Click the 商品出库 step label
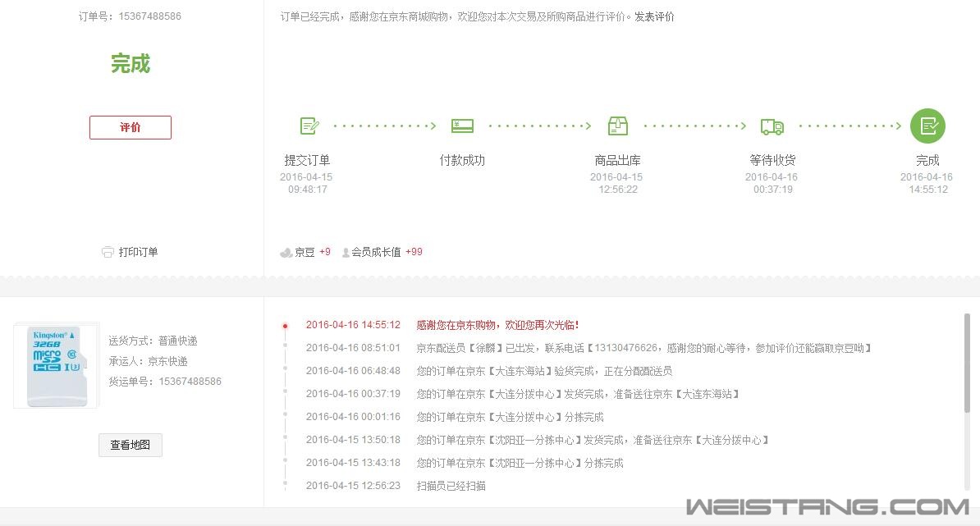The height and width of the screenshot is (526, 980). tap(617, 161)
